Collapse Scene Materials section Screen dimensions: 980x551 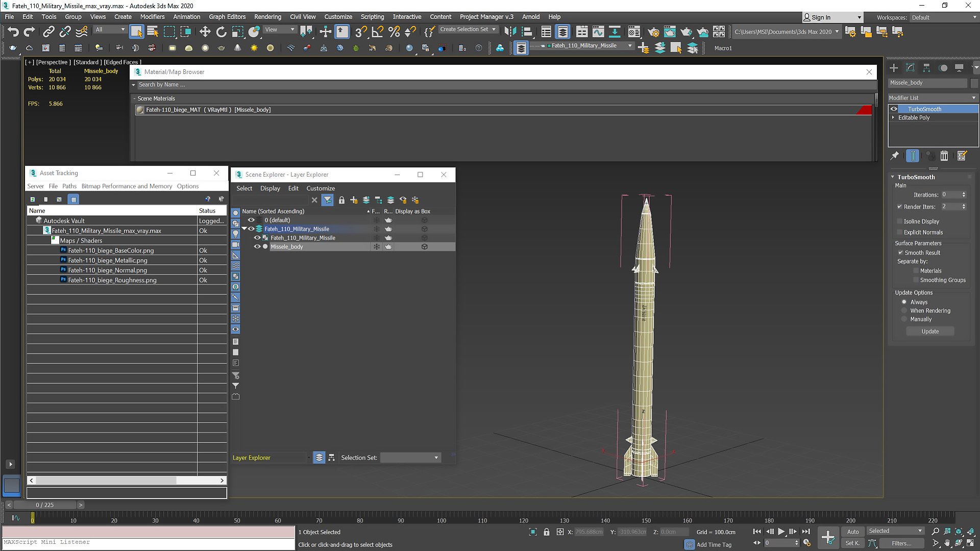(x=135, y=98)
